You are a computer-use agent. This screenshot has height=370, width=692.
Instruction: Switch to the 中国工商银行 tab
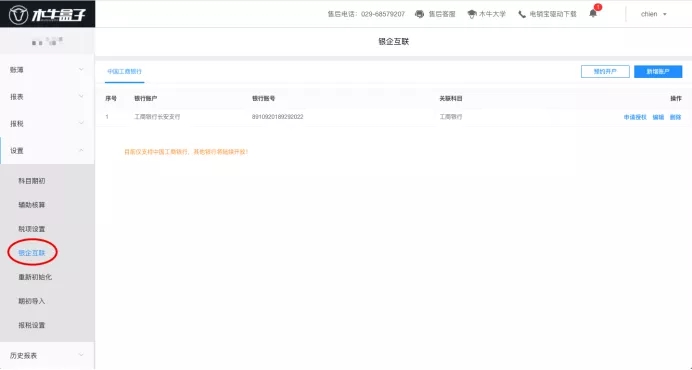tap(124, 72)
